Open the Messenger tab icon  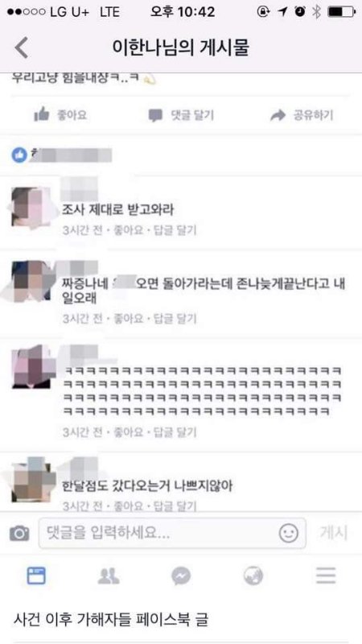coord(181,576)
